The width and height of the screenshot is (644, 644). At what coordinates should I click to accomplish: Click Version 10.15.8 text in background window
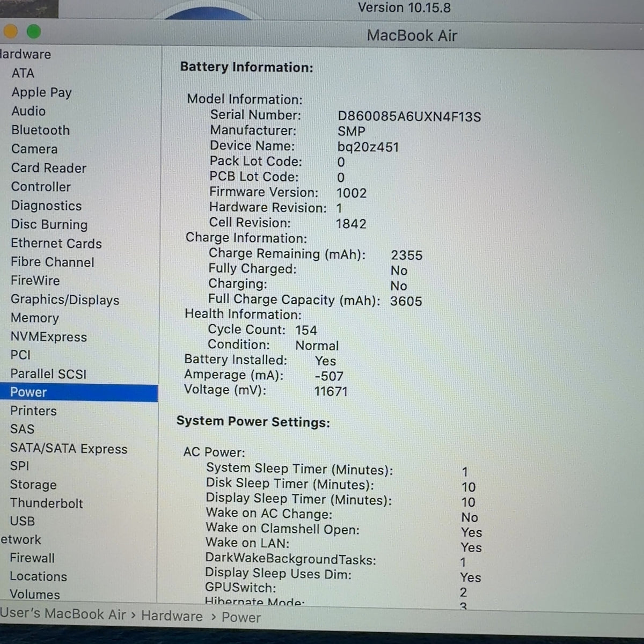404,8
